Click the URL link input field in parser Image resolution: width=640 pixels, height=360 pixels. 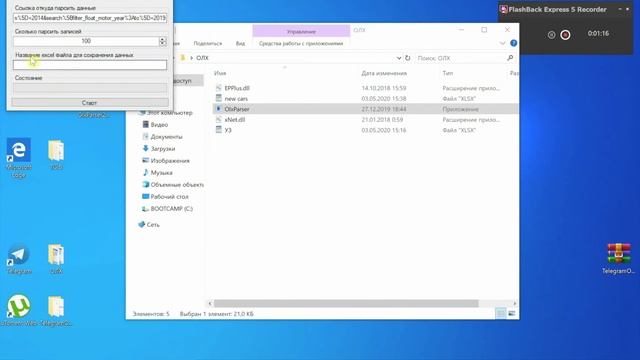90,18
